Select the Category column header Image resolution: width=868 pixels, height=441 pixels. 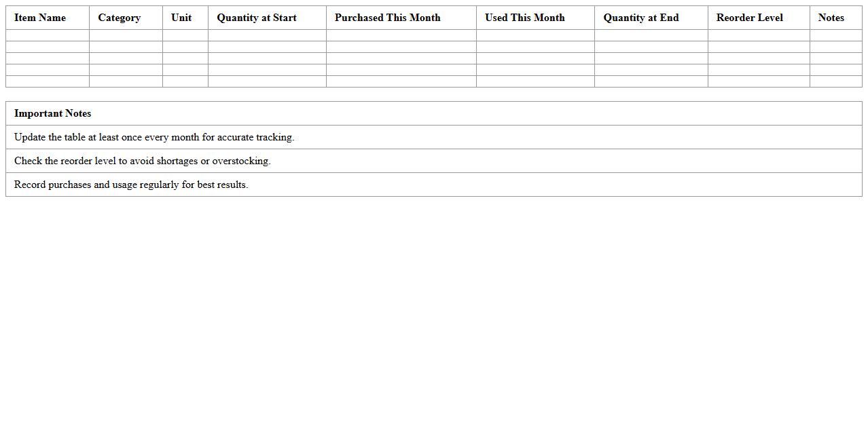[x=119, y=18]
